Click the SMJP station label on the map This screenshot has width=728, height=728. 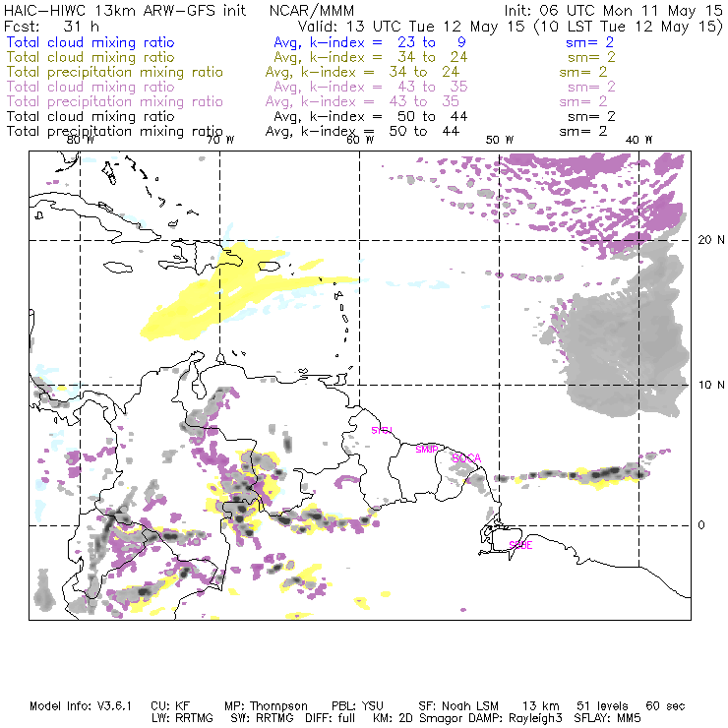click(427, 450)
